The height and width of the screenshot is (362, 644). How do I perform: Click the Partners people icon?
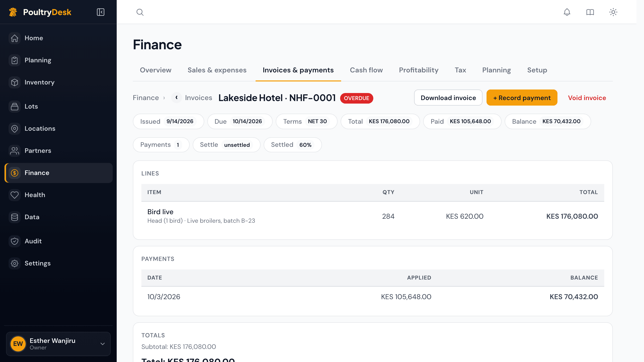pyautogui.click(x=15, y=151)
